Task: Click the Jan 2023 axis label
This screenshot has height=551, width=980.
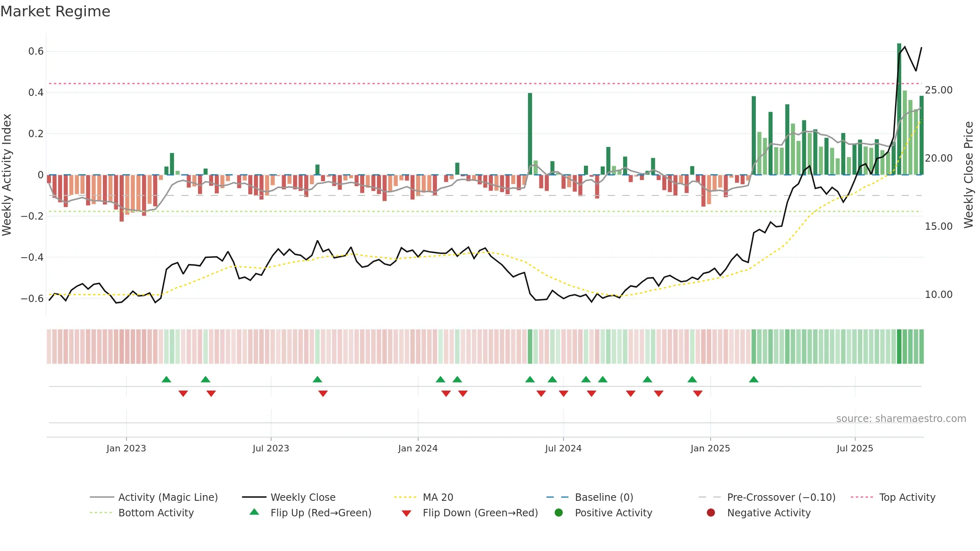Action: tap(126, 448)
